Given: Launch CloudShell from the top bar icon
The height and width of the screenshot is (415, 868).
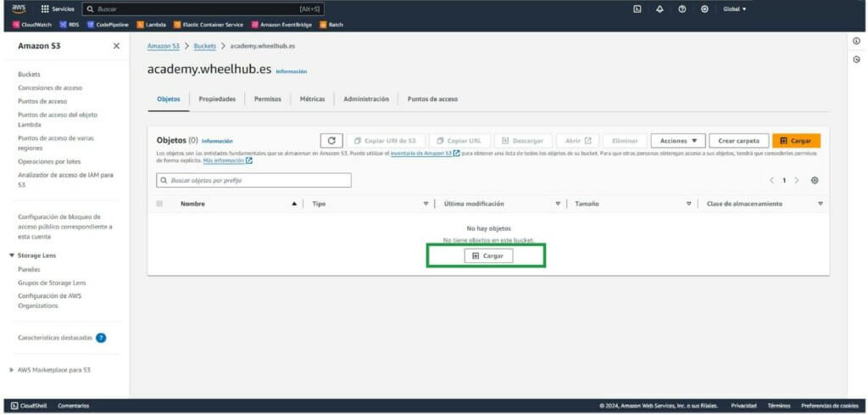Looking at the screenshot, I should coord(637,8).
